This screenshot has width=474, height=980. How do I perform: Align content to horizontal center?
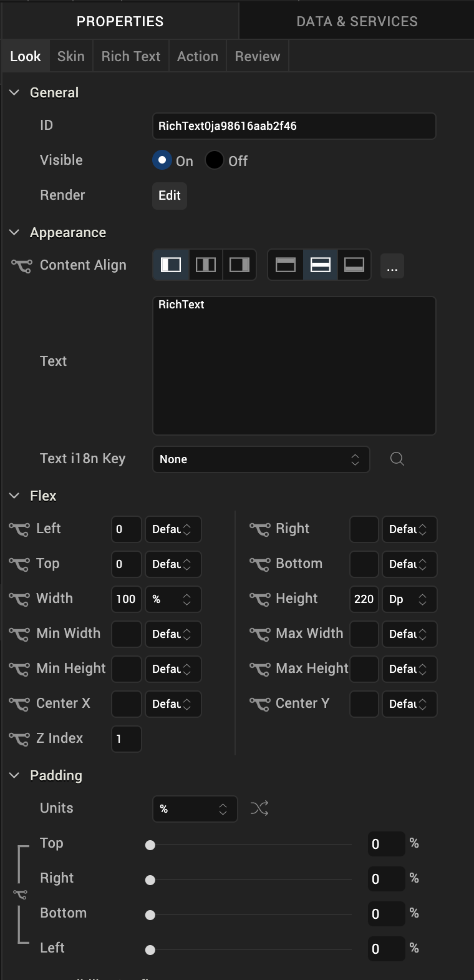point(205,265)
